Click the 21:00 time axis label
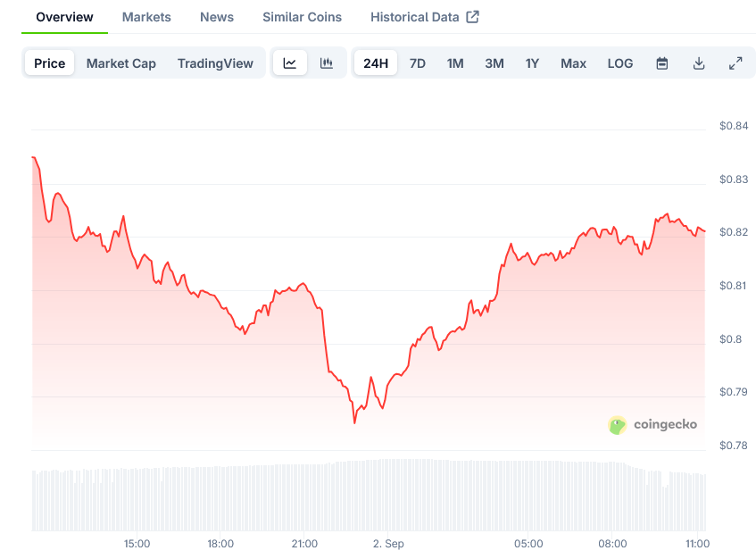 [304, 544]
